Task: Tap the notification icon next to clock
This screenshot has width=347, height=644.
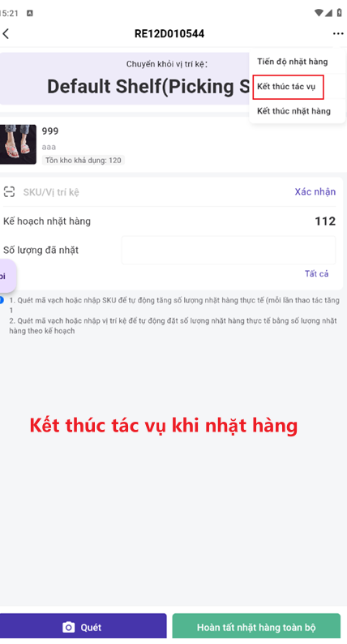Action: click(x=29, y=13)
